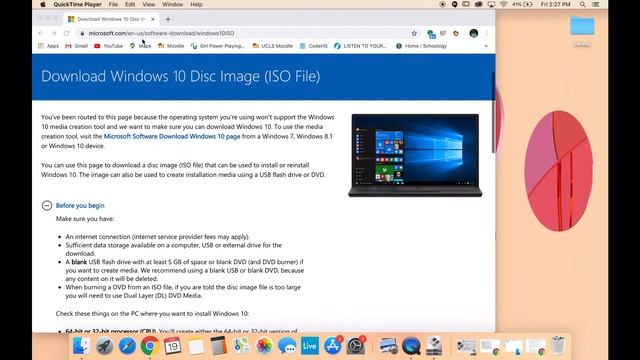Go forward in Chrome

(53, 33)
